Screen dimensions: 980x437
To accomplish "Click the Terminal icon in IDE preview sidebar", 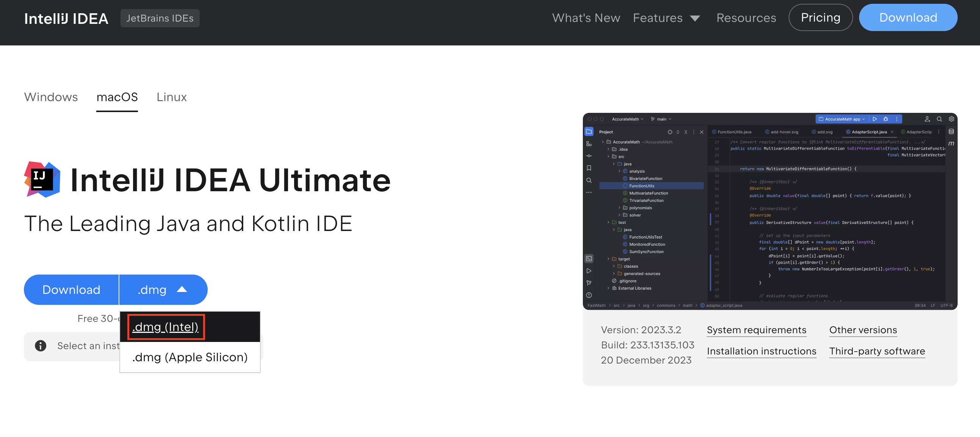I will pyautogui.click(x=589, y=258).
